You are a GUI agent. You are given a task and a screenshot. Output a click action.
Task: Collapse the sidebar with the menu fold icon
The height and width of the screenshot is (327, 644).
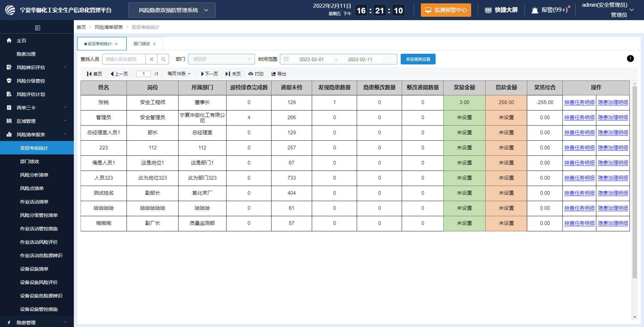tap(38, 28)
